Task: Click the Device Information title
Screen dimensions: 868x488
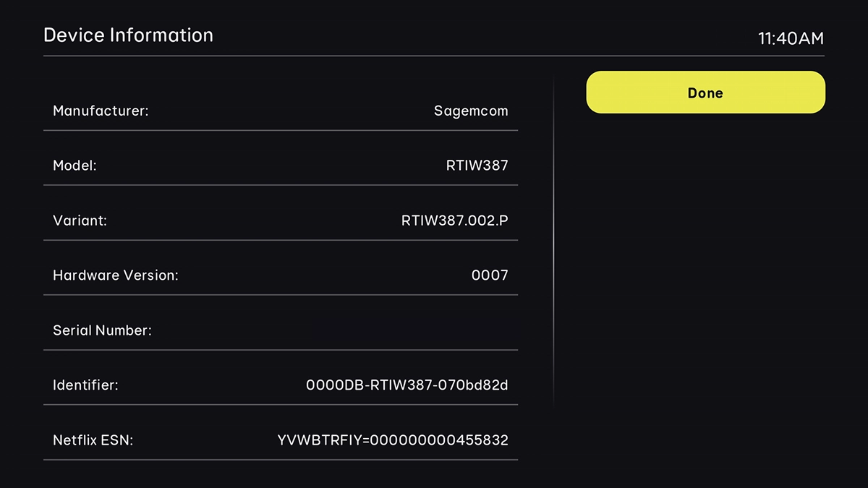Action: [x=129, y=35]
